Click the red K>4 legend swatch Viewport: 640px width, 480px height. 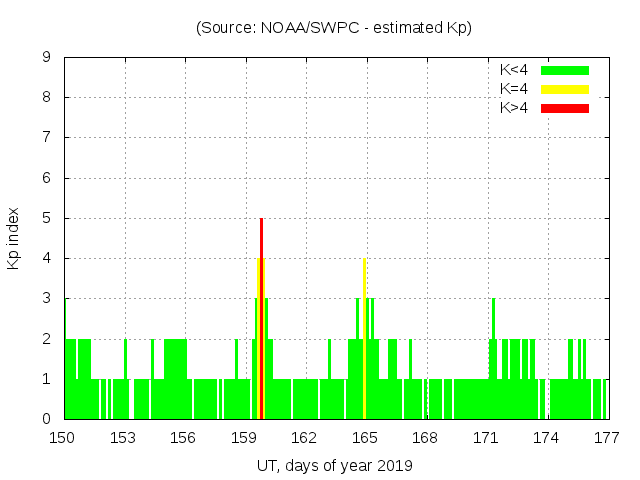click(565, 107)
